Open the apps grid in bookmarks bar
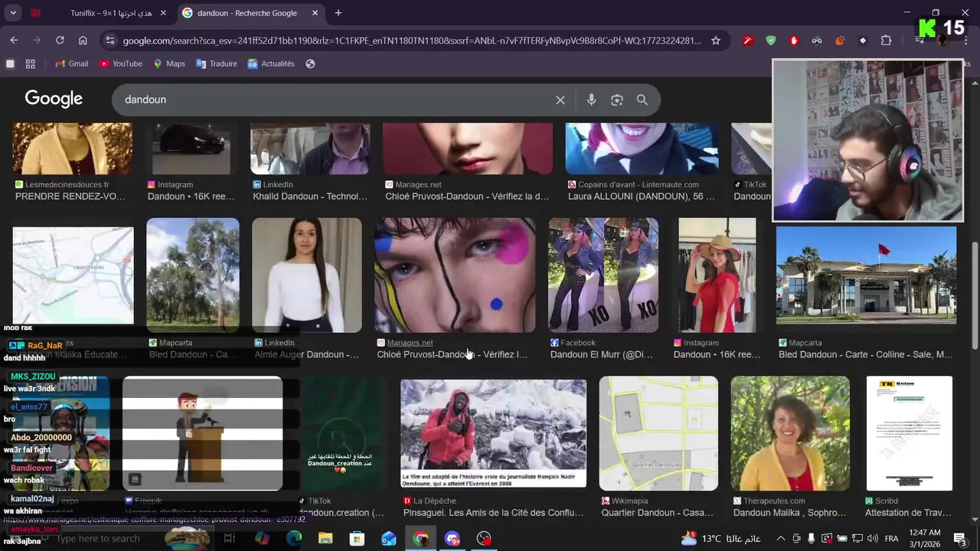980x551 pixels. pos(31,64)
